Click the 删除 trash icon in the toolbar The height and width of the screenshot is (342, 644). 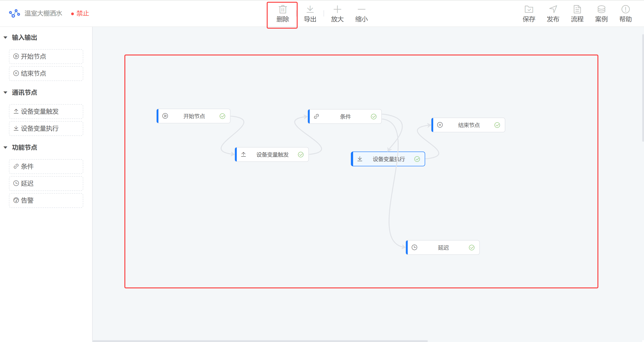tap(283, 9)
